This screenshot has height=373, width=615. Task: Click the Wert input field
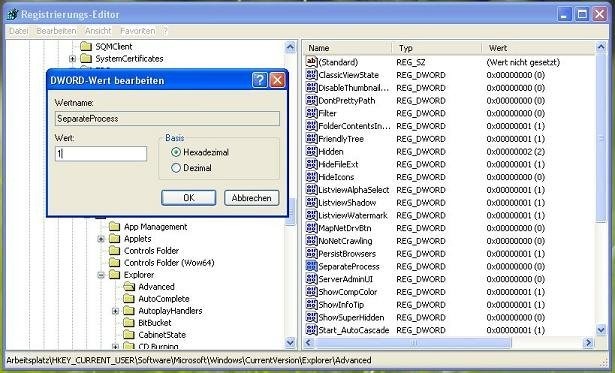pos(101,154)
